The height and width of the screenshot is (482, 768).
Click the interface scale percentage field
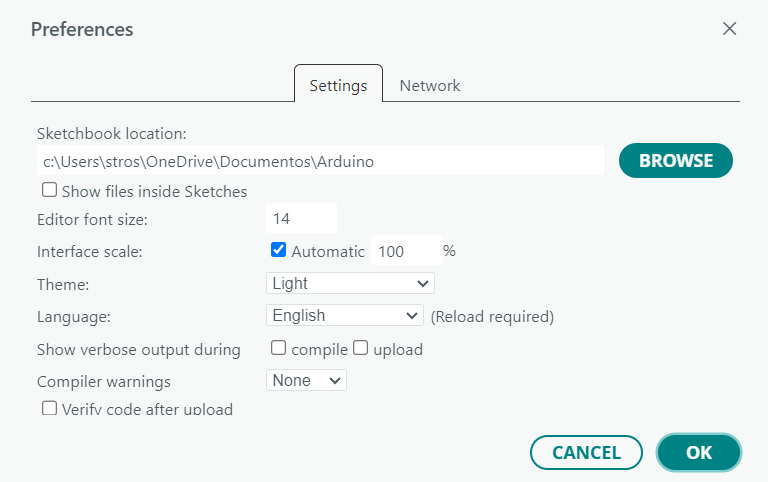(405, 251)
